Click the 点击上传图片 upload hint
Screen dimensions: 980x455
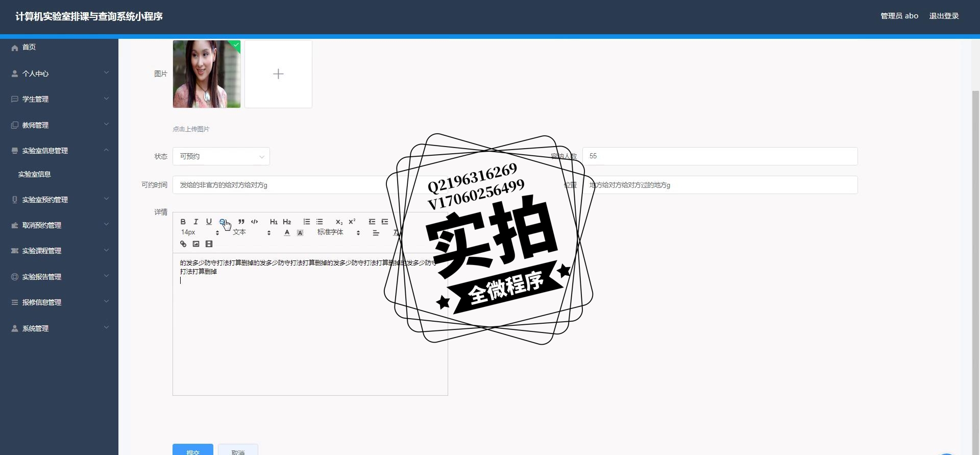tap(191, 129)
